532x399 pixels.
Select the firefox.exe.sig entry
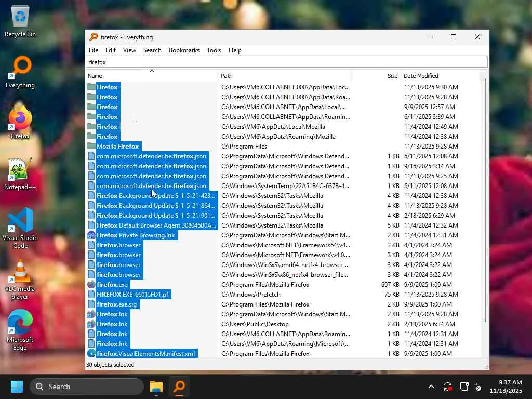(116, 304)
